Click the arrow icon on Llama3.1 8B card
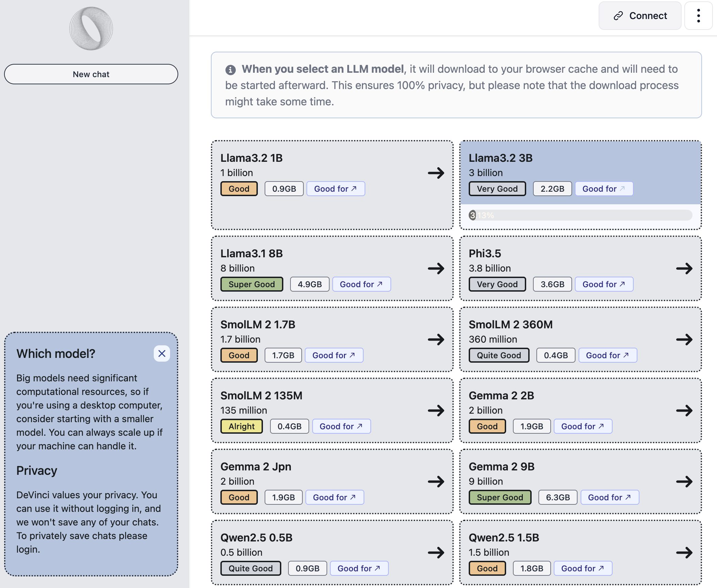The image size is (717, 588). point(436,269)
